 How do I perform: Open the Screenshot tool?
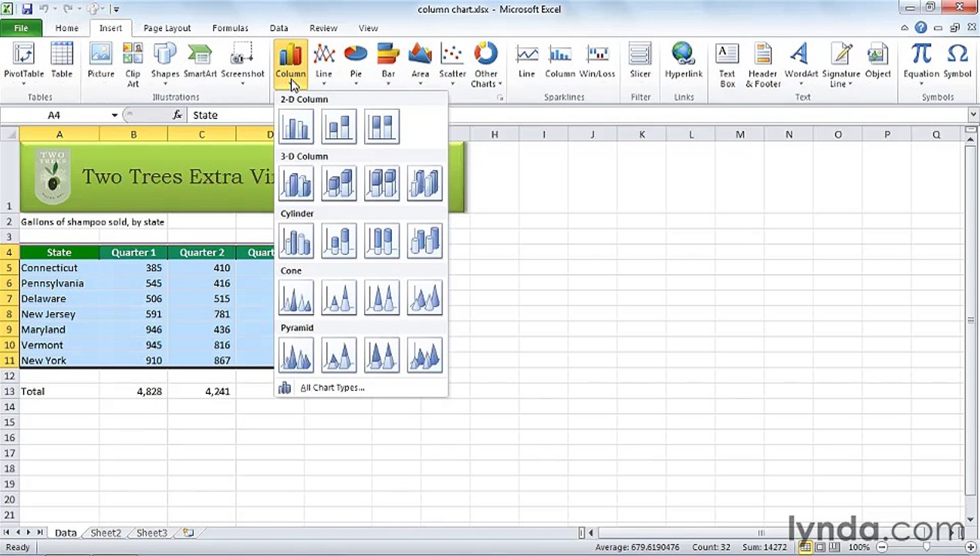coord(242,64)
